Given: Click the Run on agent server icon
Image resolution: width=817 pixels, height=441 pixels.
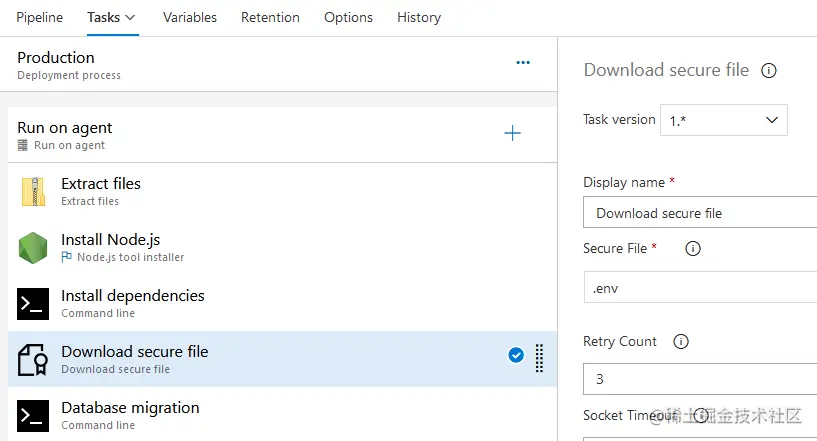Looking at the screenshot, I should point(22,145).
